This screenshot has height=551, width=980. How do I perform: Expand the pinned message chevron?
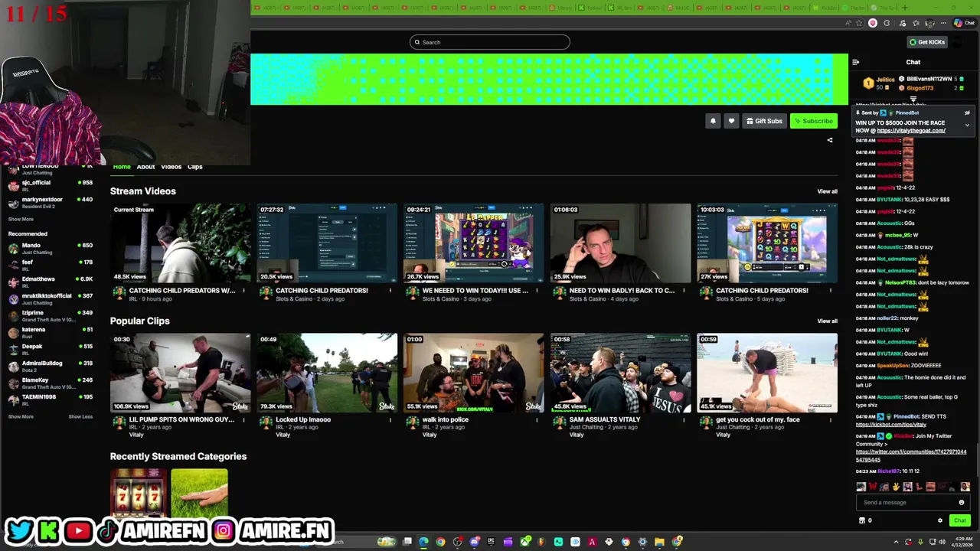967,125
